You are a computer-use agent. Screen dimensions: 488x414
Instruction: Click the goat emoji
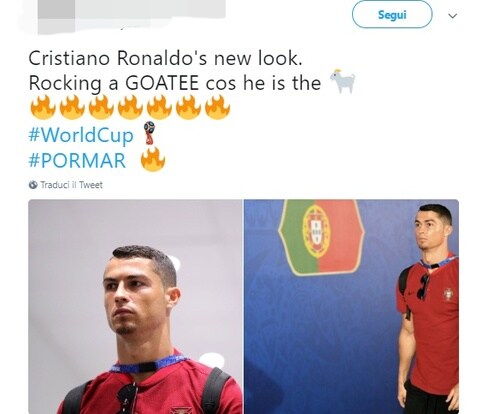[x=343, y=81]
